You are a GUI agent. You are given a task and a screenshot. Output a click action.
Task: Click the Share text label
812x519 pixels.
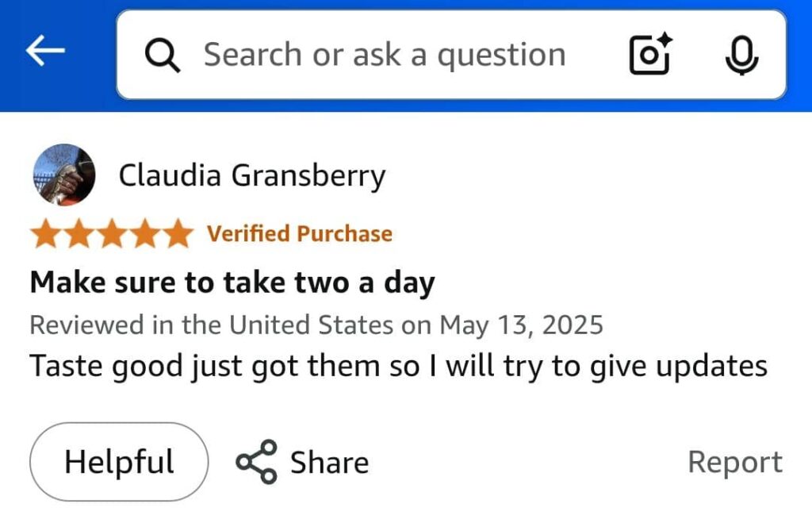[329, 463]
